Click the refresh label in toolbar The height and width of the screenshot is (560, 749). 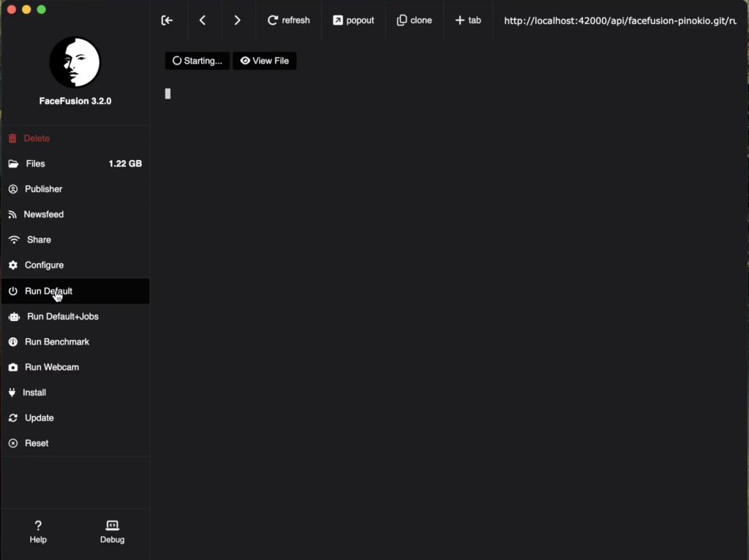tap(296, 20)
